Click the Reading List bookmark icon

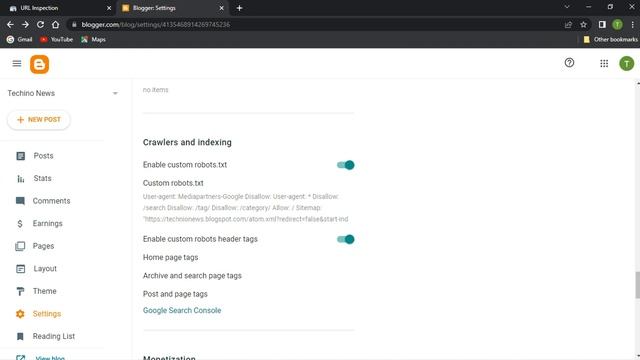point(20,336)
